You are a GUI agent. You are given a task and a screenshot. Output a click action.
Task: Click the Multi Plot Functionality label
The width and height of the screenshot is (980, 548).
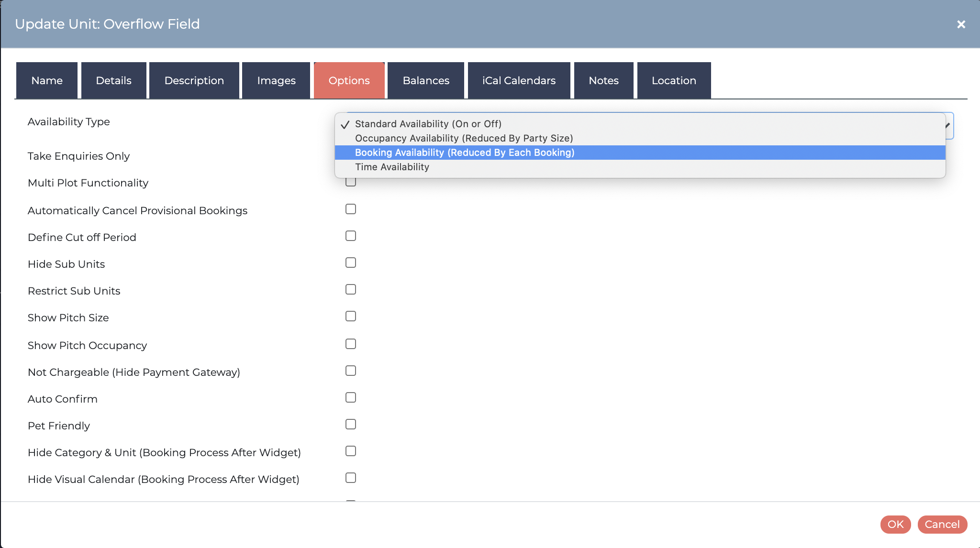(88, 183)
